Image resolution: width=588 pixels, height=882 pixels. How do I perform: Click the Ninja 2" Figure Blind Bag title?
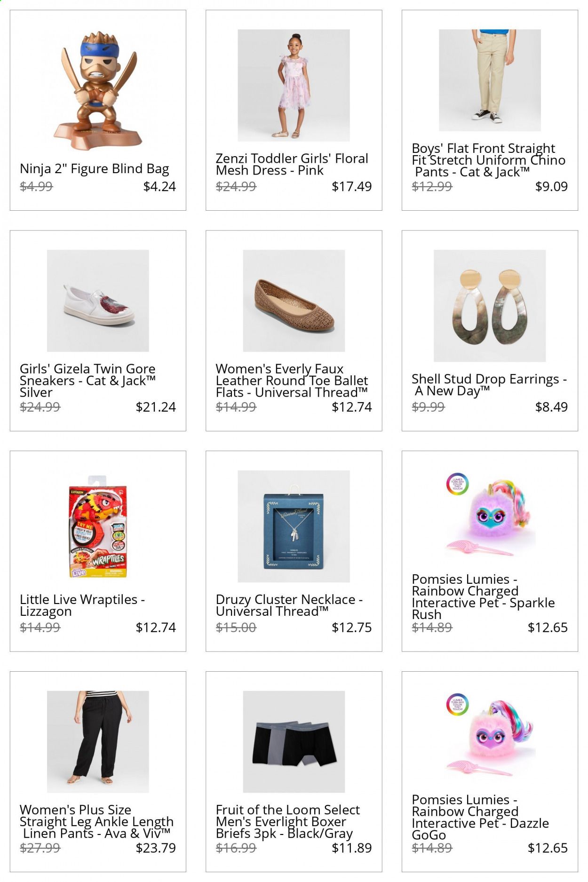point(95,168)
